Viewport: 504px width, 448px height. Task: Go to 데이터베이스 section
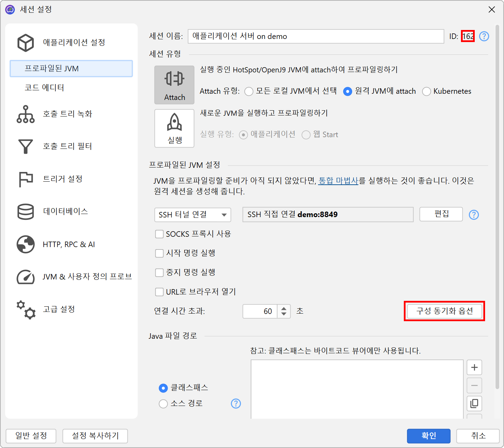[65, 212]
